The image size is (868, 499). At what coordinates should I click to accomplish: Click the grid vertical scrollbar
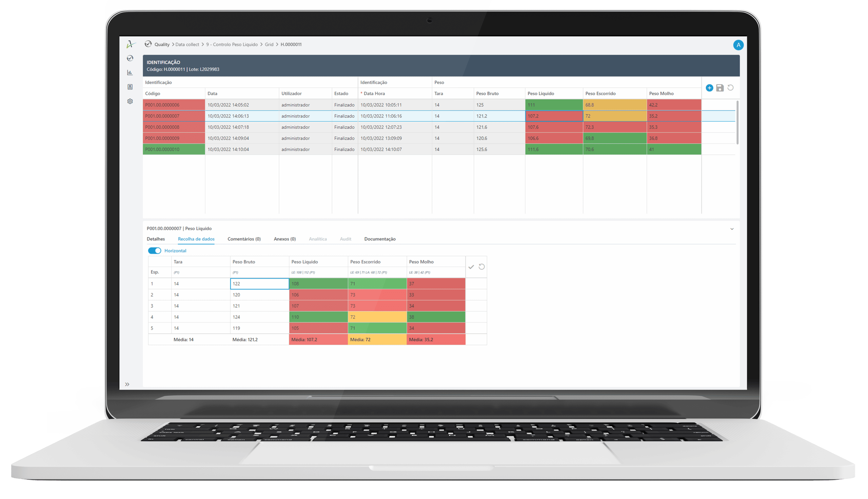737,122
